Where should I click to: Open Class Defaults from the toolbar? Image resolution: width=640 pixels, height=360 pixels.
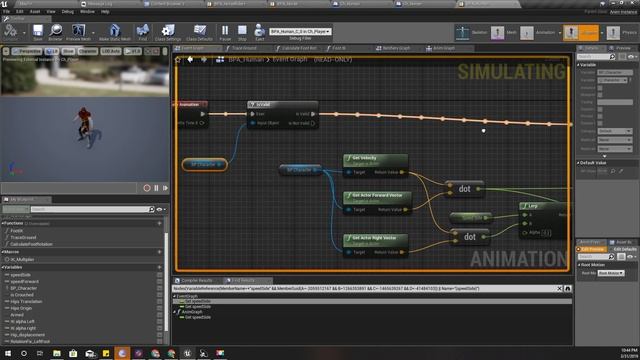coord(199,32)
